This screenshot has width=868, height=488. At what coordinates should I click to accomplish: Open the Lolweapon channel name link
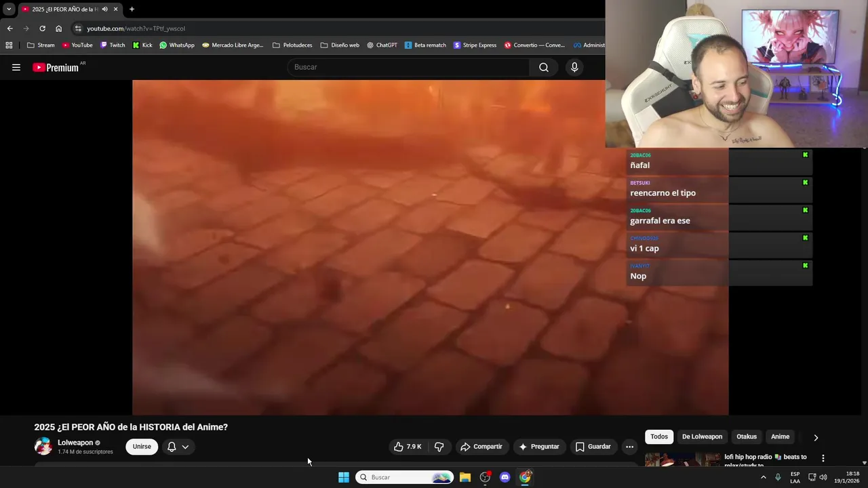(75, 443)
